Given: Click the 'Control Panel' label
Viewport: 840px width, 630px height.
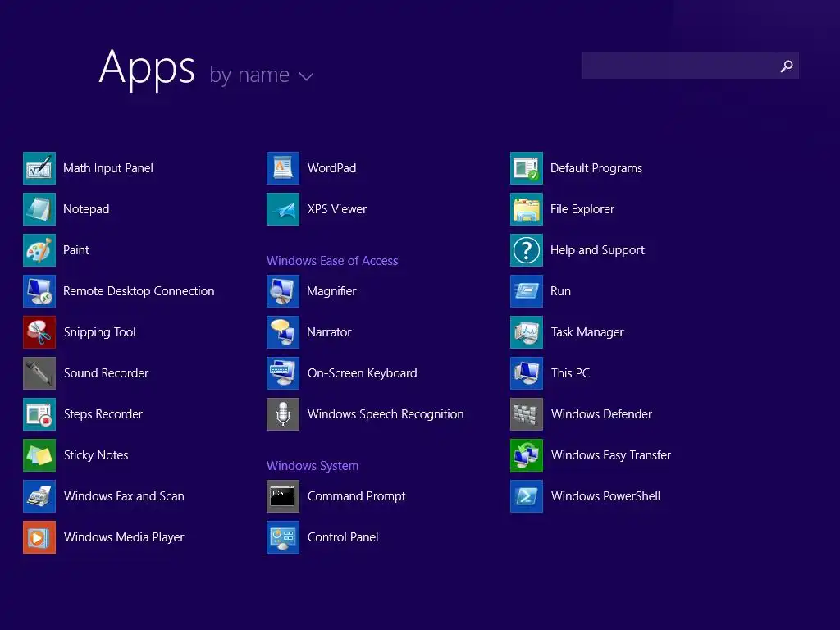Looking at the screenshot, I should coord(343,537).
